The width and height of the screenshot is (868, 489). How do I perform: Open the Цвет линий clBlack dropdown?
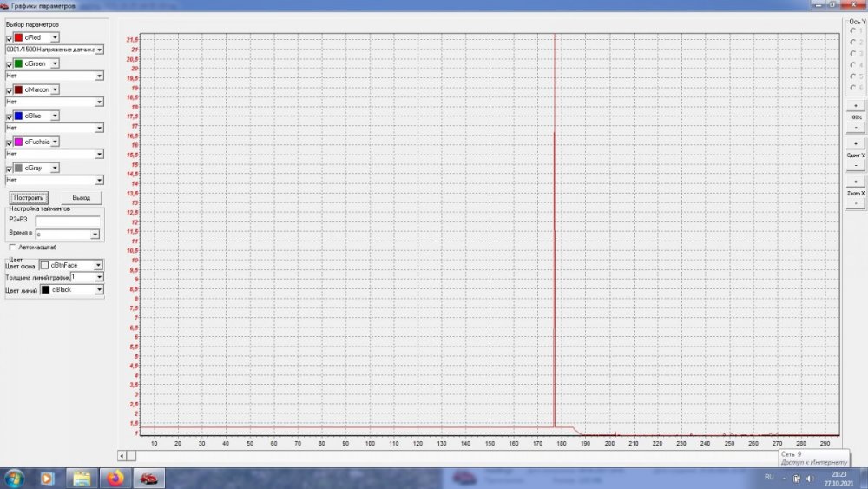tap(99, 289)
